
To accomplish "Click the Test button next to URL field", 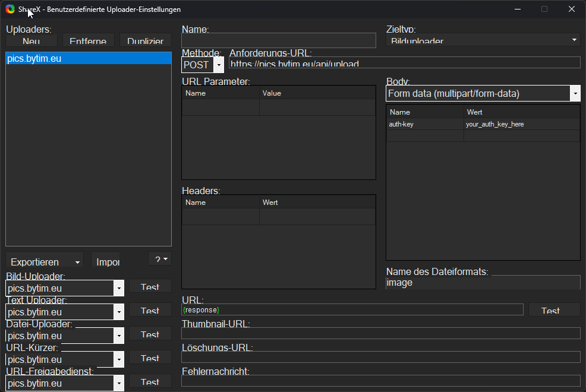I will [x=555, y=310].
